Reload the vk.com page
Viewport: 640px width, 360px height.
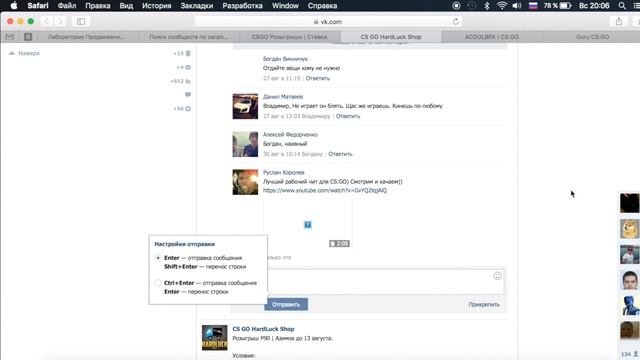click(x=456, y=21)
